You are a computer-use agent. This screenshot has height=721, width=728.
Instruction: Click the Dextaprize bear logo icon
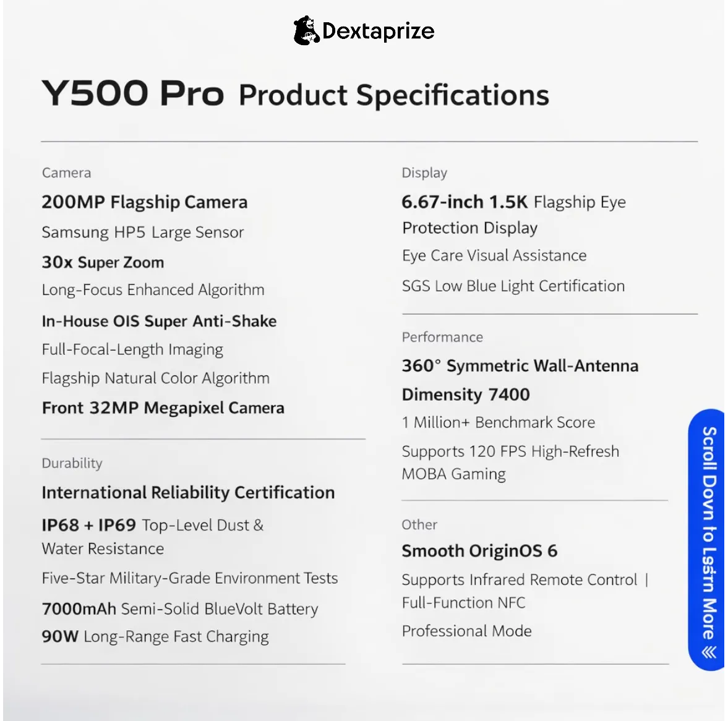(x=306, y=31)
